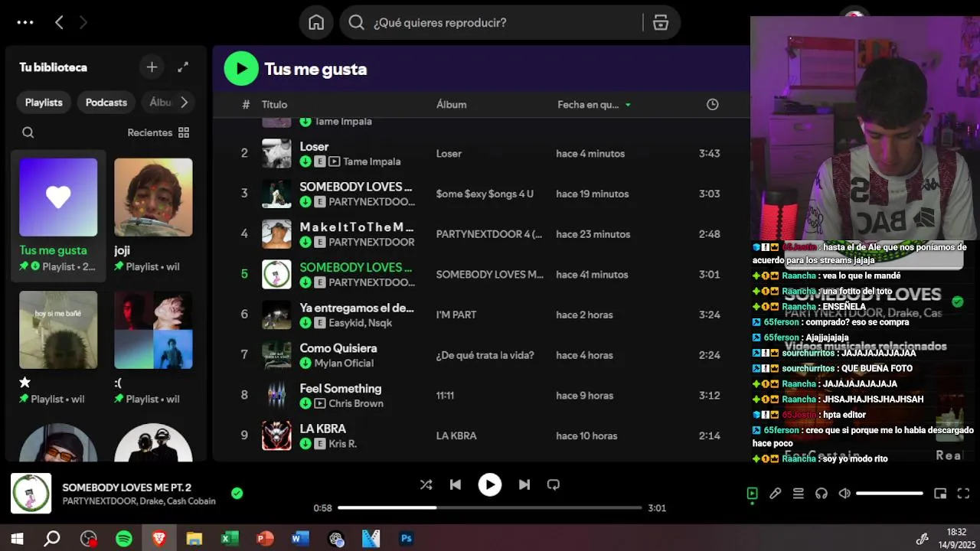Viewport: 980px width, 551px height.
Task: Select the Ya entregamos el de... track title
Action: tap(357, 308)
